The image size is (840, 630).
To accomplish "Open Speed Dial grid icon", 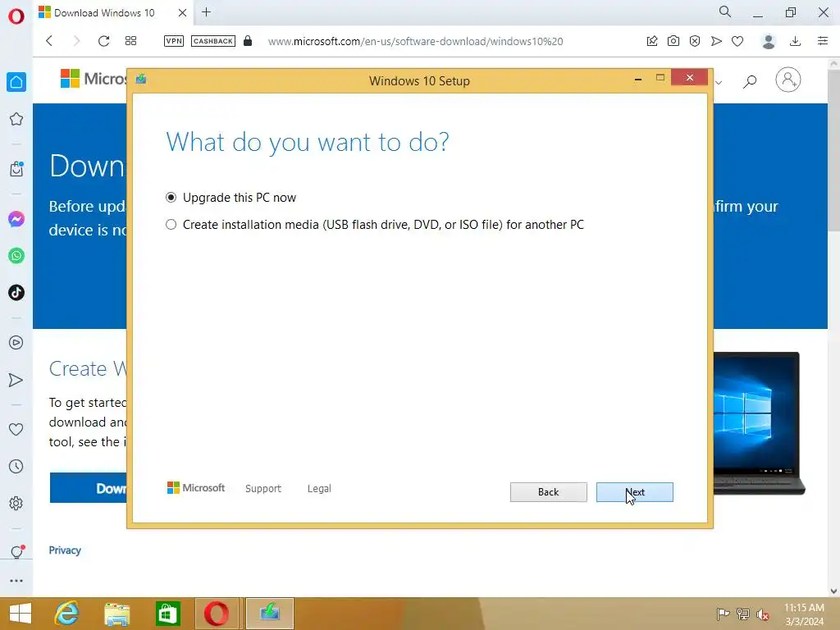I will (130, 41).
